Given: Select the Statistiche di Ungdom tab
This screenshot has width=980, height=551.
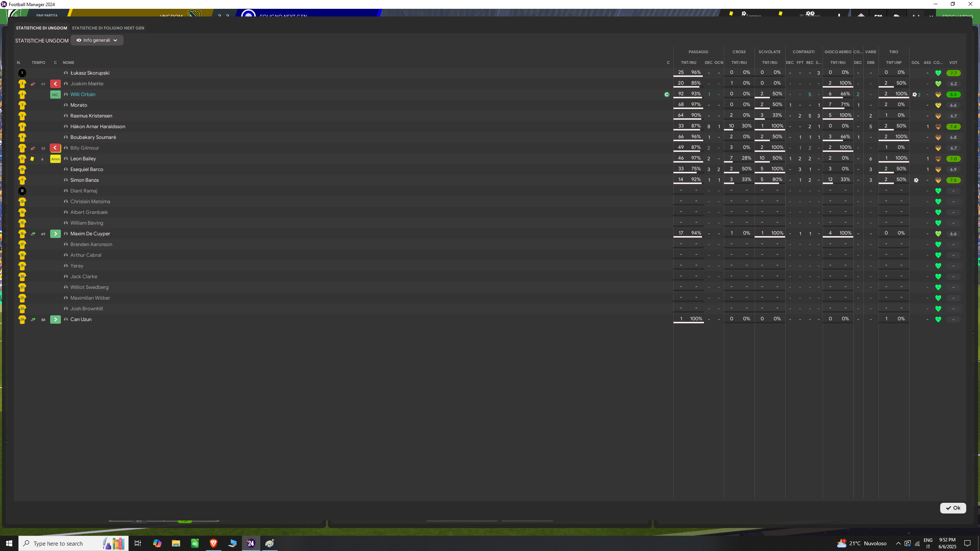Looking at the screenshot, I should 41,28.
